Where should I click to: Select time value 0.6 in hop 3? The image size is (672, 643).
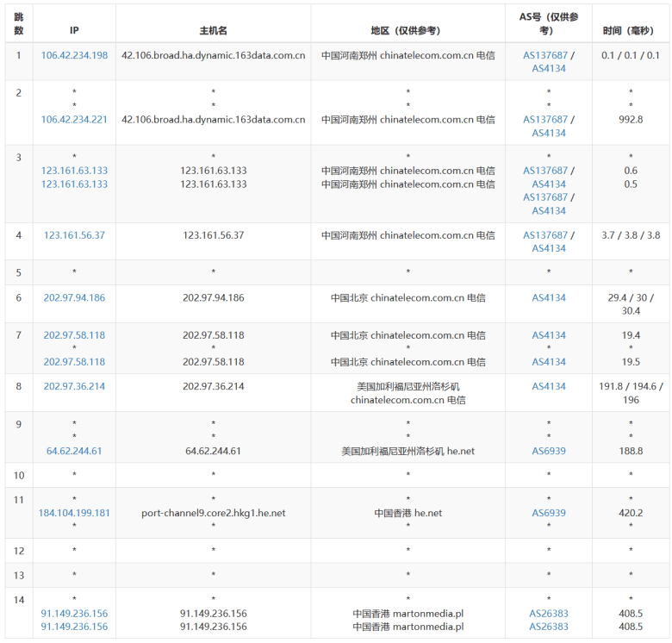[631, 171]
